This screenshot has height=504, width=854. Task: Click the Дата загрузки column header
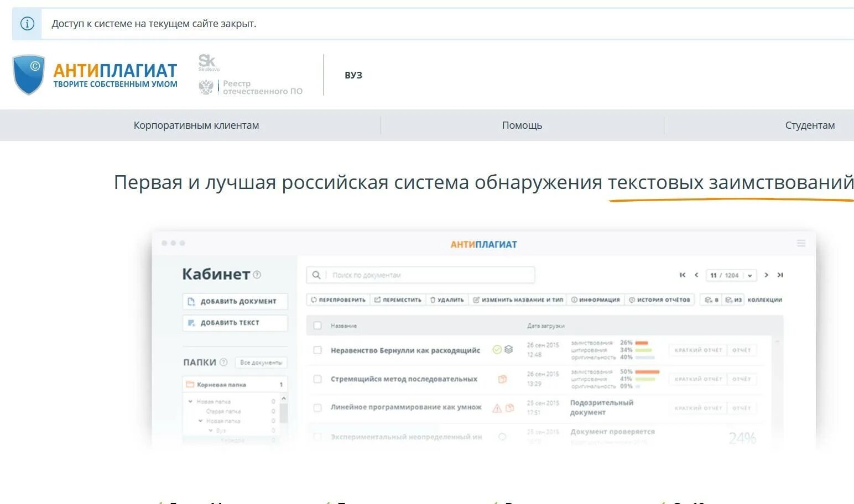coord(545,326)
